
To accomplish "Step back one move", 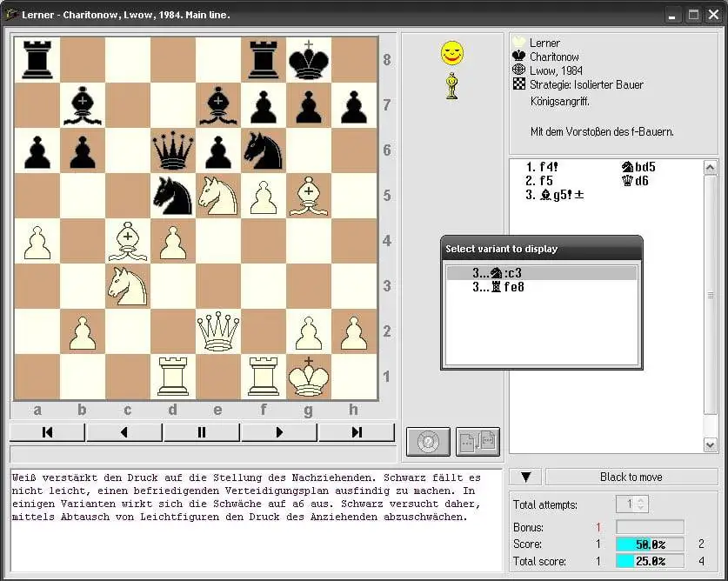I will (x=124, y=432).
